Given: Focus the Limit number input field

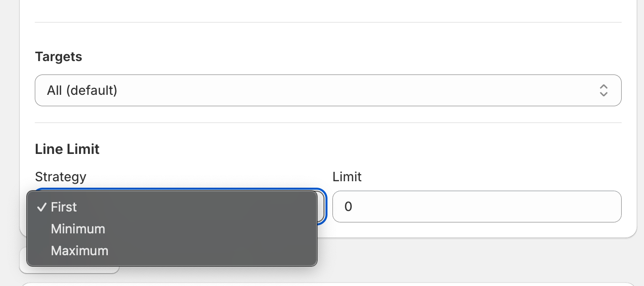Looking at the screenshot, I should [477, 207].
